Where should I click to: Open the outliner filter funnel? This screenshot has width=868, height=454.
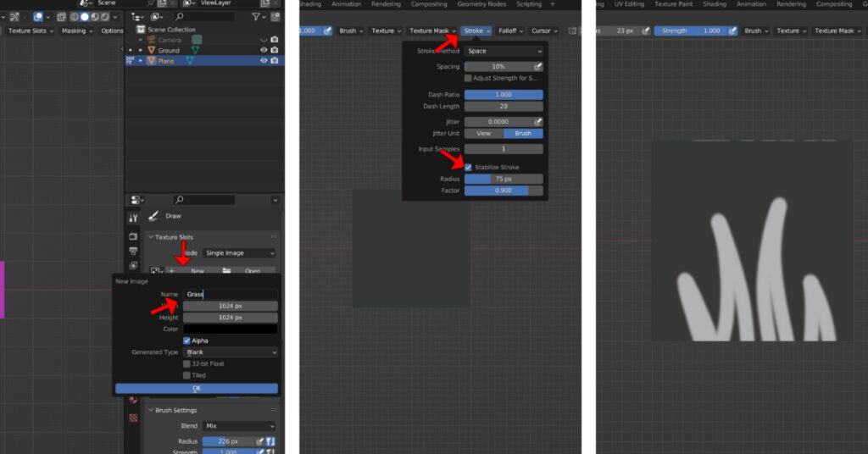click(256, 17)
